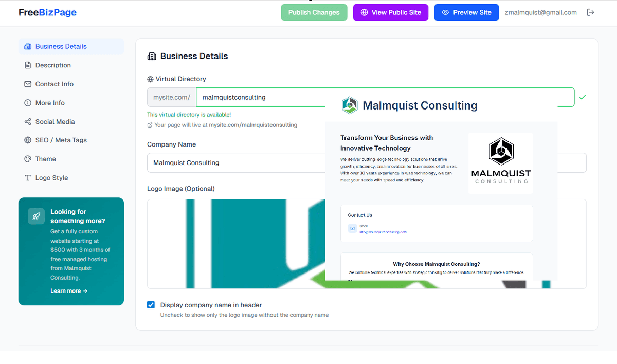Screen dimensions: 617x364
Task: Click the globe icon next to Virtual Directory
Action: point(150,79)
